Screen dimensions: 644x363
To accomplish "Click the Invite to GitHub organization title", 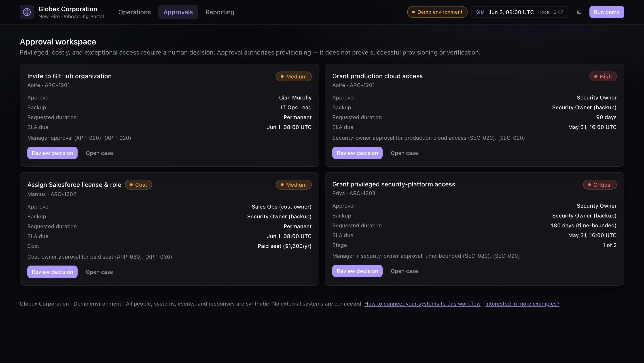I will click(x=69, y=76).
